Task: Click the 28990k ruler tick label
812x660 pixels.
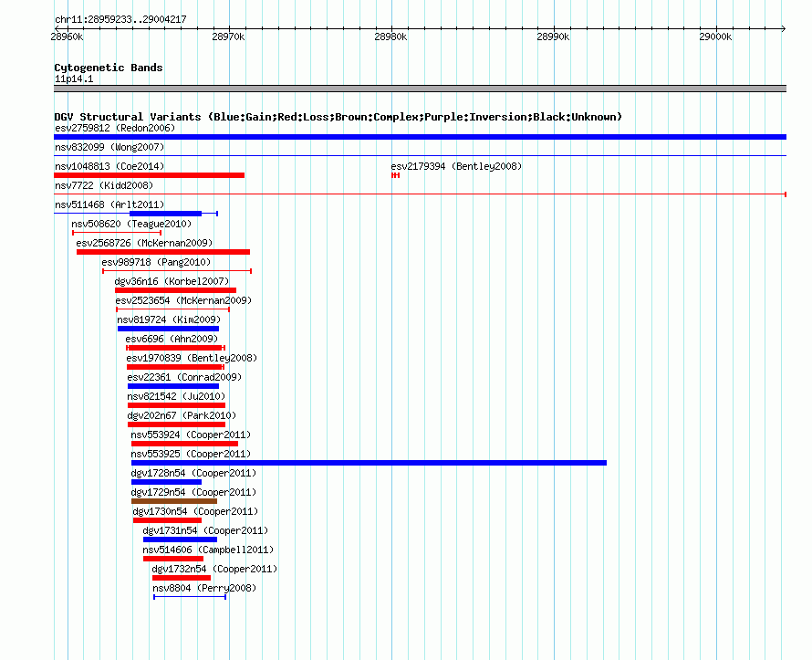Action: point(553,37)
